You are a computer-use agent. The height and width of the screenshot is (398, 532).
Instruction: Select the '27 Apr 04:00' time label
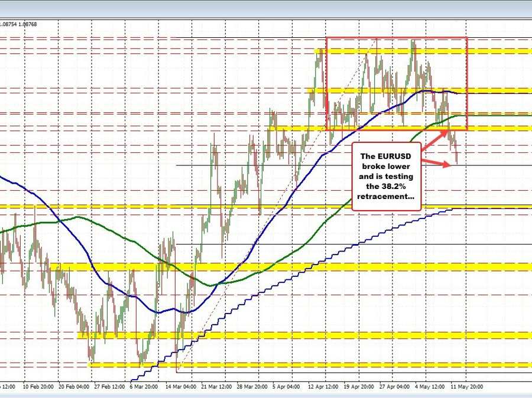pos(395,386)
